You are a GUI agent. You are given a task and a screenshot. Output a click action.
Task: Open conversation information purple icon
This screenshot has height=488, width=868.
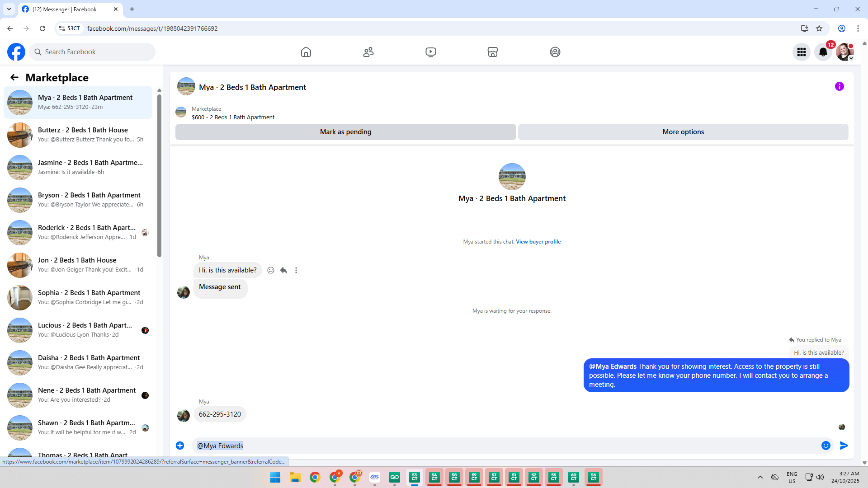click(840, 86)
